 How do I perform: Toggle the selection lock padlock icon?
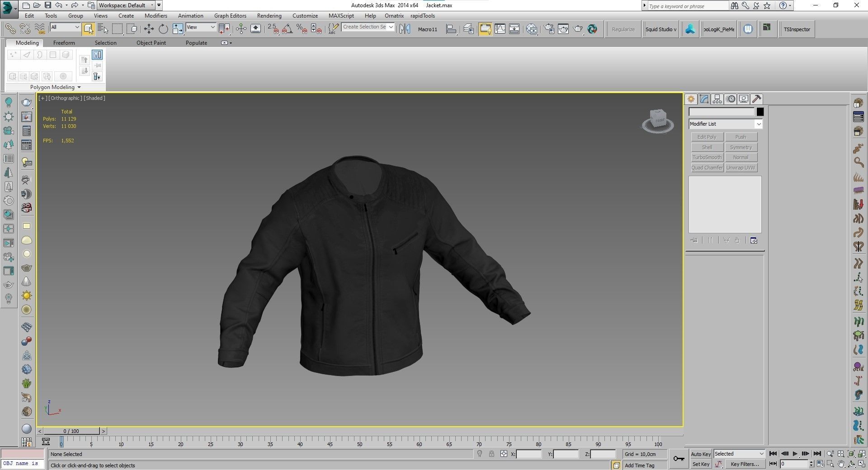491,454
